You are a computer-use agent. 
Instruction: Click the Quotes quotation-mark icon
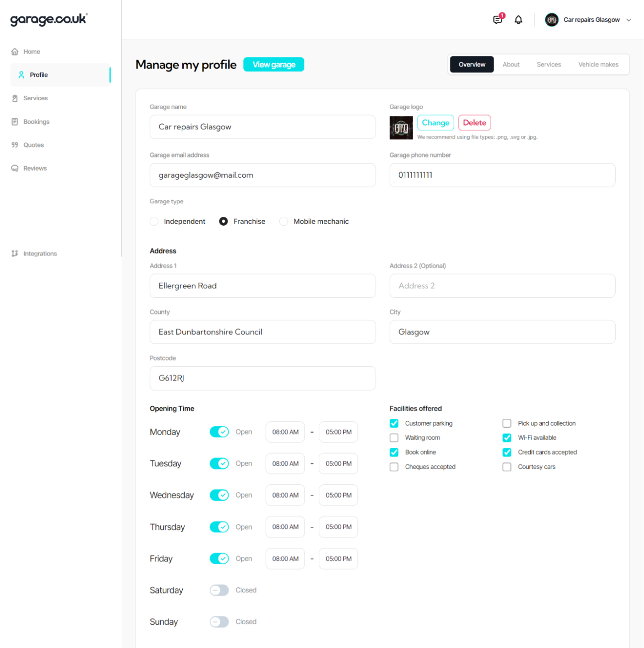tap(15, 145)
